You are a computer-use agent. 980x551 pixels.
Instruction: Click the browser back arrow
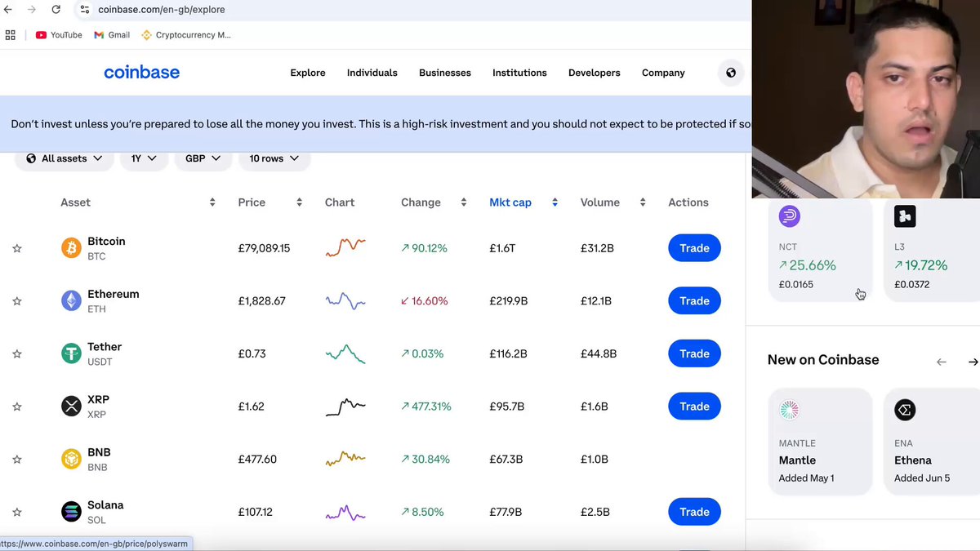(x=8, y=9)
